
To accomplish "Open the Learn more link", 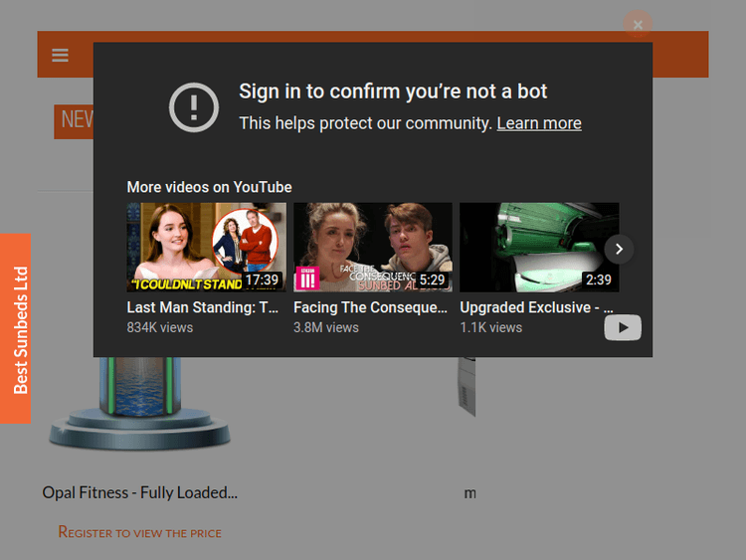I will click(539, 123).
